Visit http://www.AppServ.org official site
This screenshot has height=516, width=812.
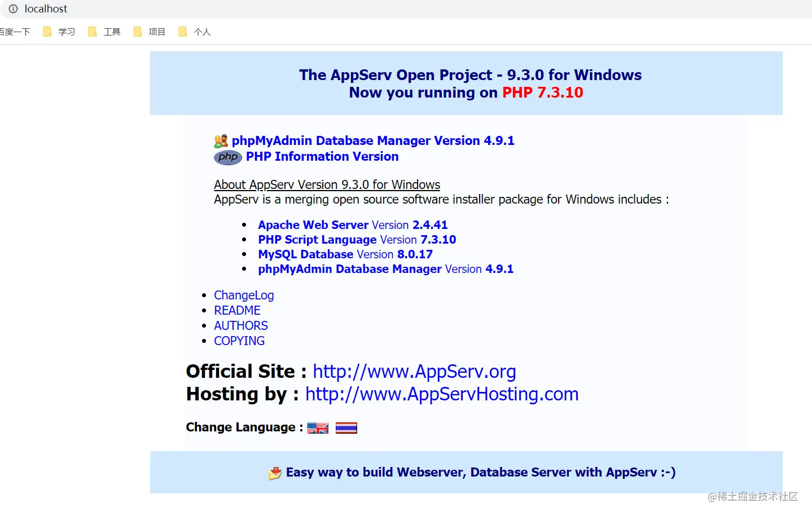pos(414,372)
